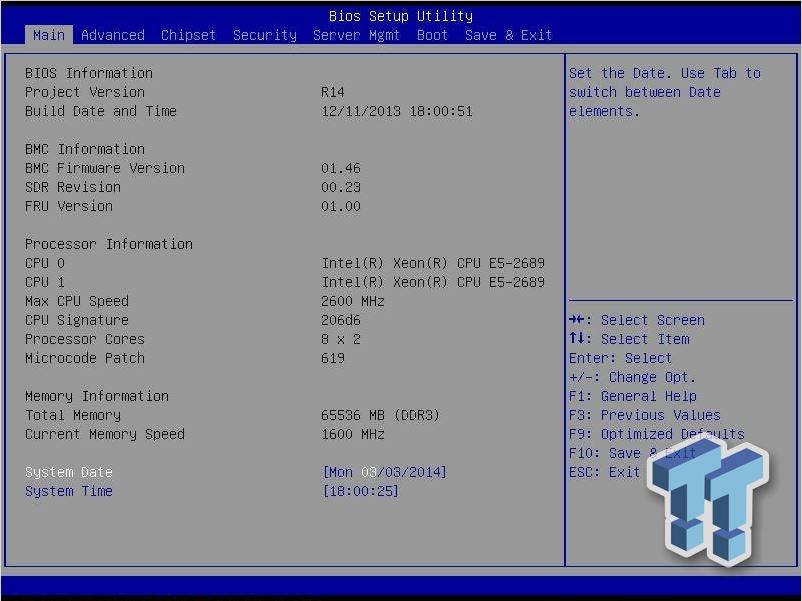802x601 pixels.
Task: Select the System Time label
Action: [x=69, y=491]
